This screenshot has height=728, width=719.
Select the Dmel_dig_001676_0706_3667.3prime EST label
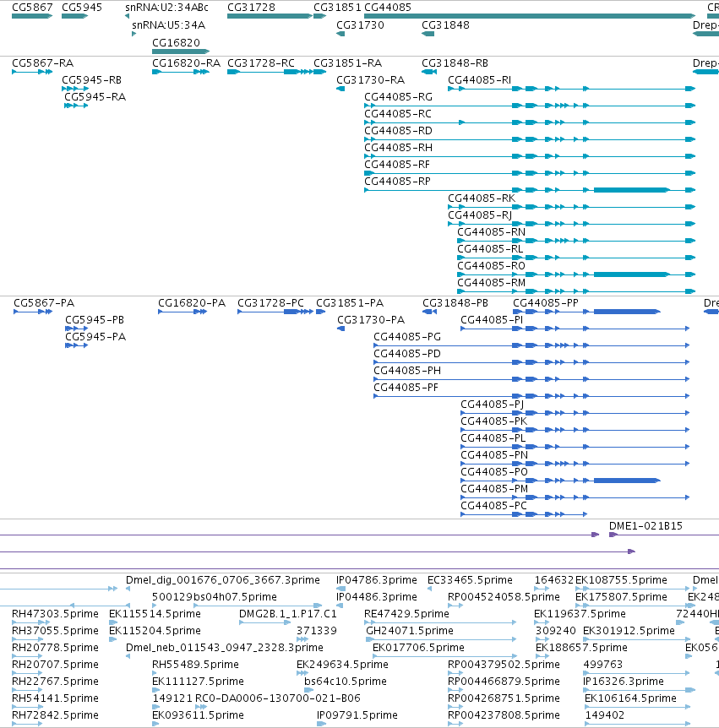[x=223, y=580]
